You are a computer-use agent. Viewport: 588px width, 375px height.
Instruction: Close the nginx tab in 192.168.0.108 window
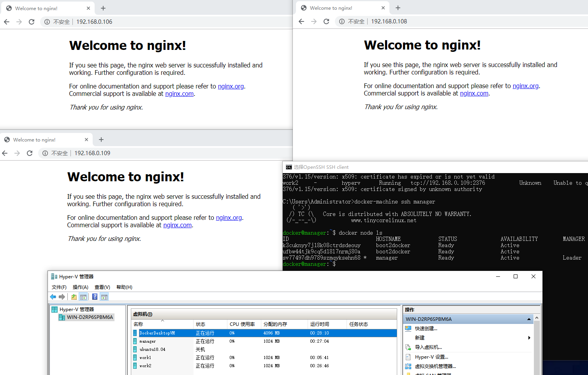(x=383, y=8)
